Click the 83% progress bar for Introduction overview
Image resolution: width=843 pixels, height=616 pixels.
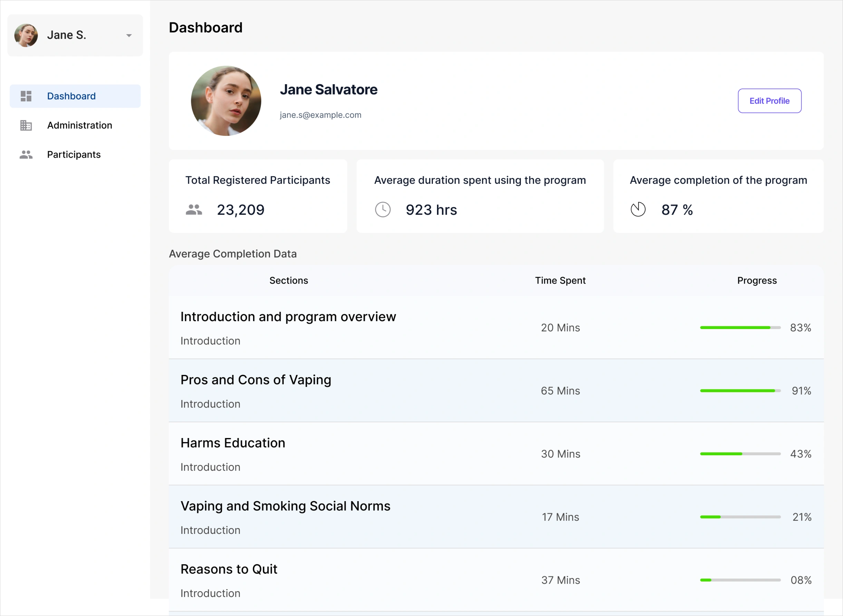(x=740, y=328)
